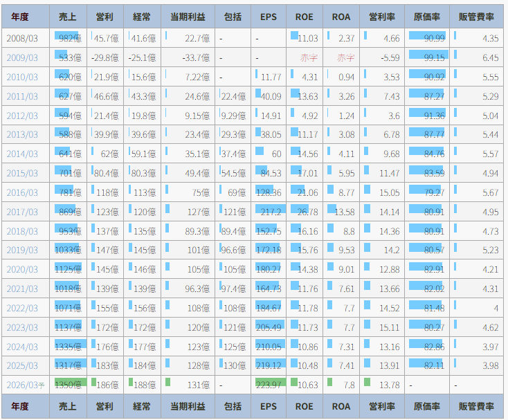Open the 2010/03 fiscal year link
Viewport: 508px width, 420px height.
pyautogui.click(x=22, y=77)
